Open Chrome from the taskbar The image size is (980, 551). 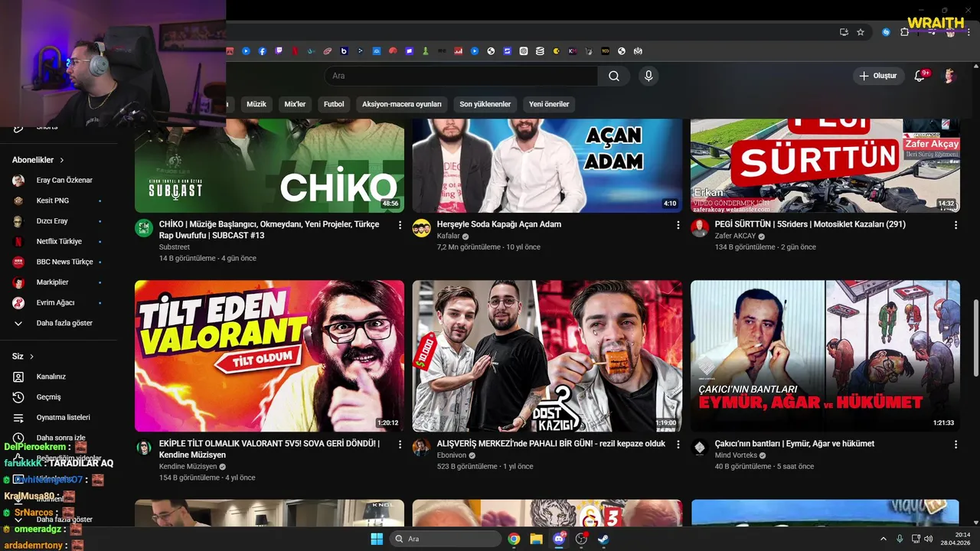tap(514, 539)
